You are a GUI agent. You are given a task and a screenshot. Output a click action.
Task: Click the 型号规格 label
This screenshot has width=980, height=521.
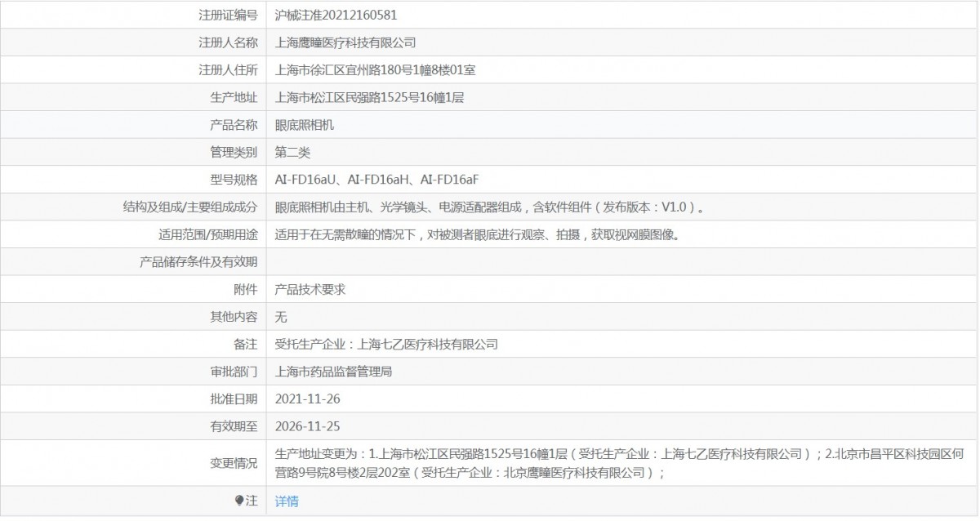tap(234, 180)
